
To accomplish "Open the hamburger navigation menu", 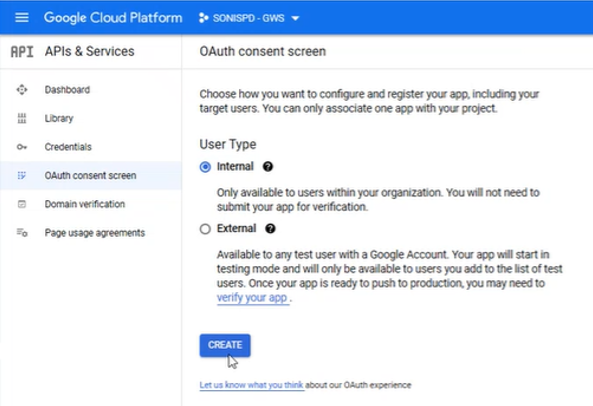I will click(x=22, y=17).
